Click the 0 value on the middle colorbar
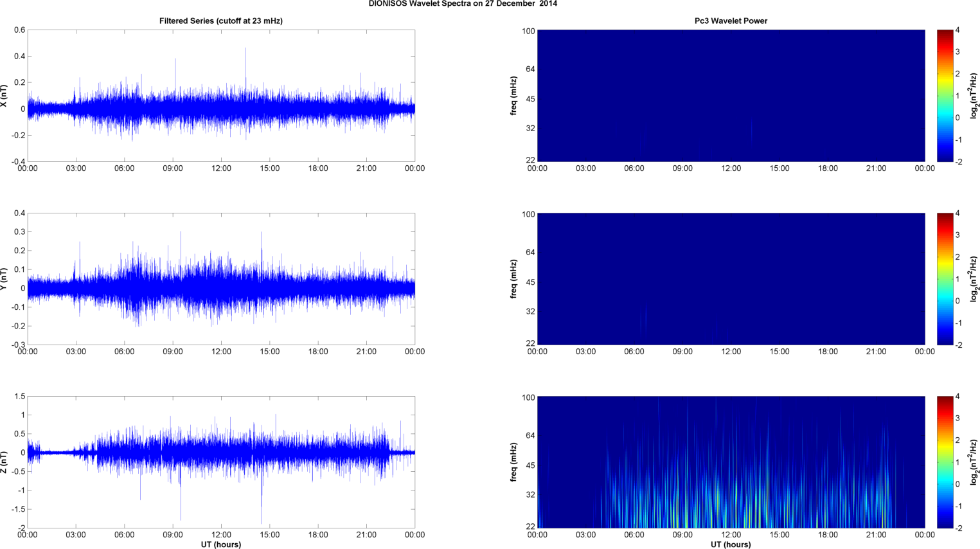 click(x=958, y=301)
